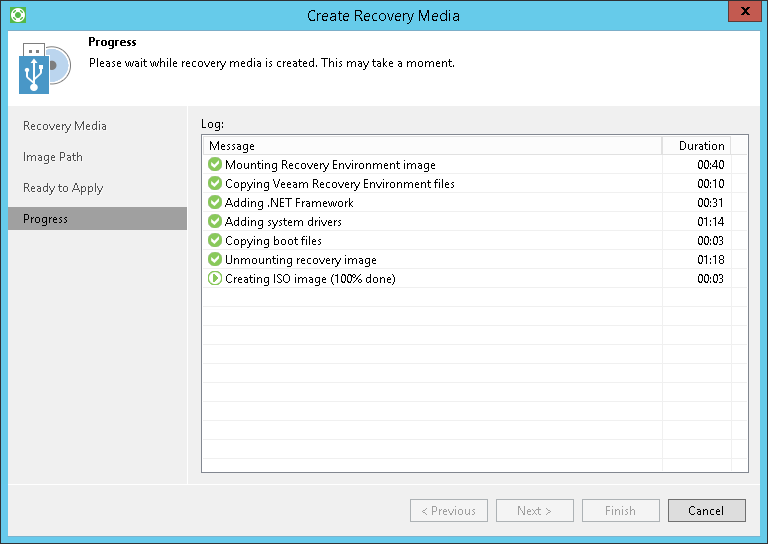768x544 pixels.
Task: Open the Ready to Apply step
Action: (x=63, y=188)
